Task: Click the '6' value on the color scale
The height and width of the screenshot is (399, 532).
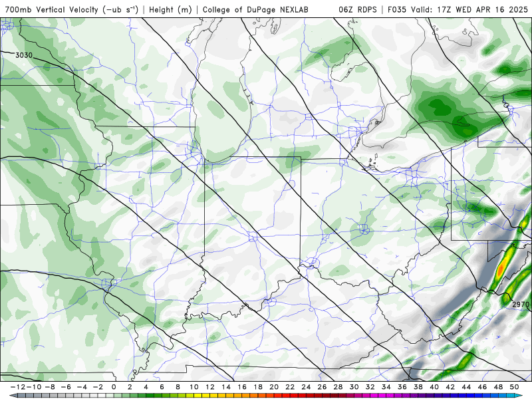Action: (x=162, y=387)
